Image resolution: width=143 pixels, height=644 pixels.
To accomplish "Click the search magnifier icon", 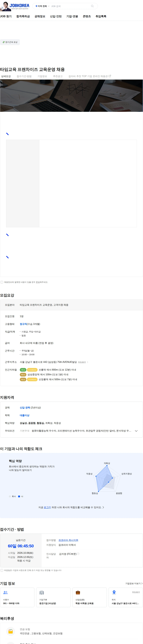I will pyautogui.click(x=92, y=6).
